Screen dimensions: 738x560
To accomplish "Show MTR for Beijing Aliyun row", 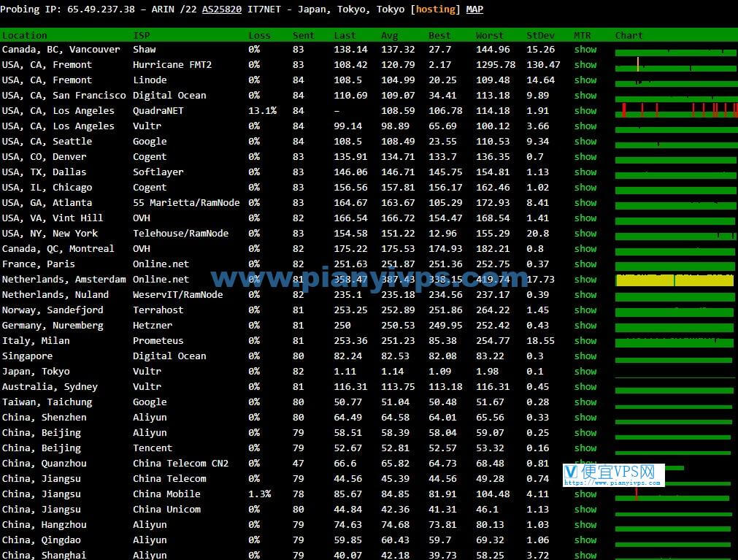I will pos(585,433).
